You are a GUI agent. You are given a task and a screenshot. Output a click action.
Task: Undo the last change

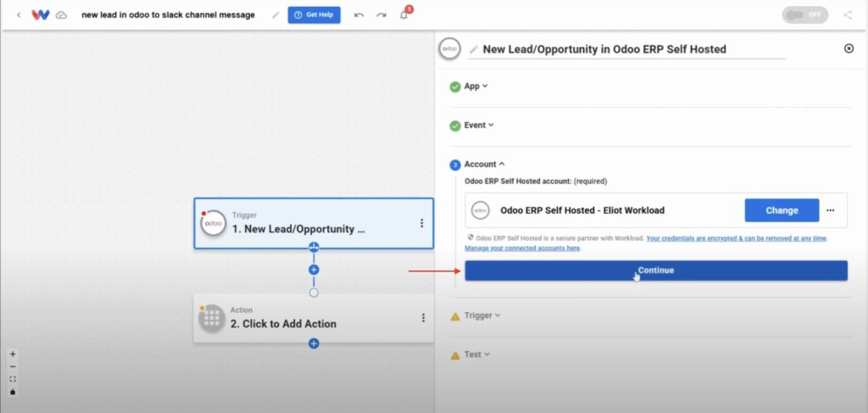pos(359,15)
